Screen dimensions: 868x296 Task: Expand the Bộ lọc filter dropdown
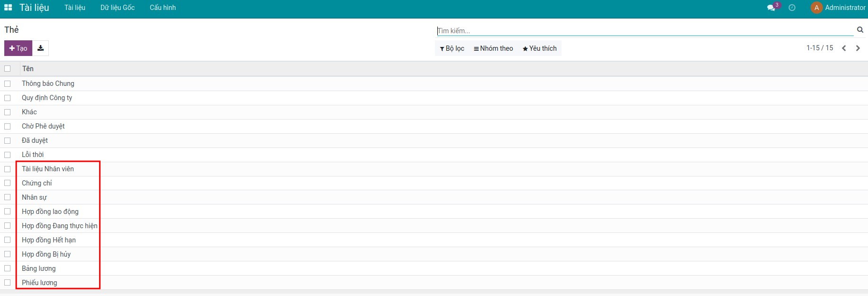[x=452, y=48]
